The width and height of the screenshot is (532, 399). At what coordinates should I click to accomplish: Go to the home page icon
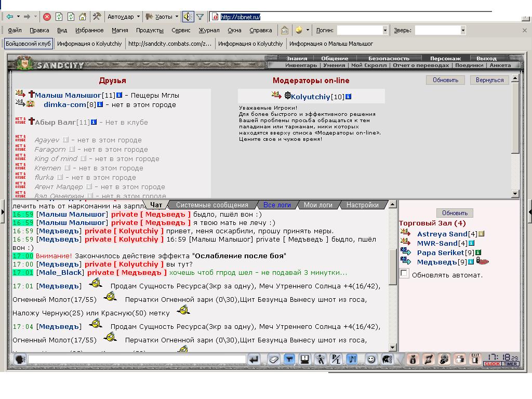click(83, 17)
